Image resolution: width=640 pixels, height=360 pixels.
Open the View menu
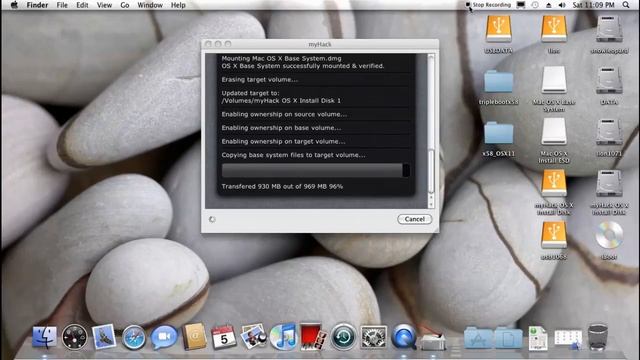pyautogui.click(x=104, y=5)
